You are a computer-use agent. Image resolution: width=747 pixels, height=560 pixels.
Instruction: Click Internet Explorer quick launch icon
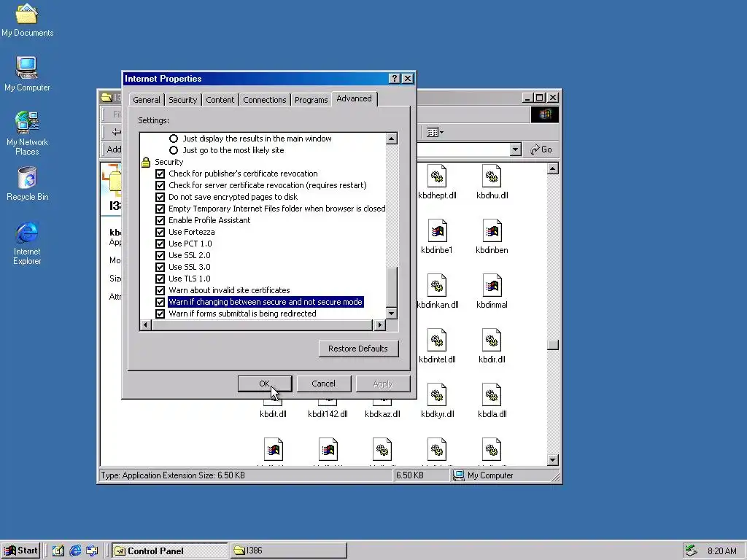tap(75, 551)
